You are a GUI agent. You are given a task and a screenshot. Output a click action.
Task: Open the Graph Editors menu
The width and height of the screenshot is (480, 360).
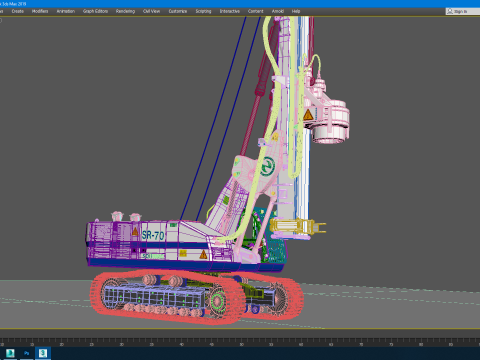click(x=95, y=11)
